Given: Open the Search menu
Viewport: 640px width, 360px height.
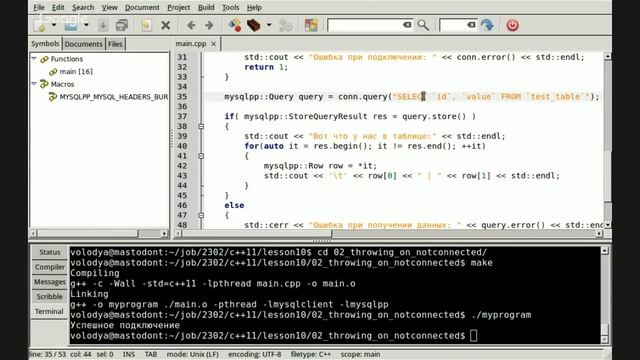Looking at the screenshot, I should click(83, 7).
